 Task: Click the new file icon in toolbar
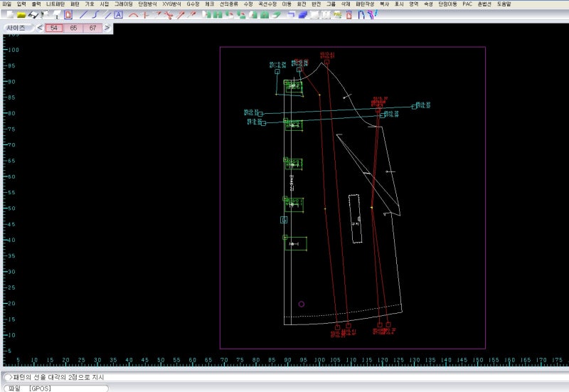(x=9, y=14)
